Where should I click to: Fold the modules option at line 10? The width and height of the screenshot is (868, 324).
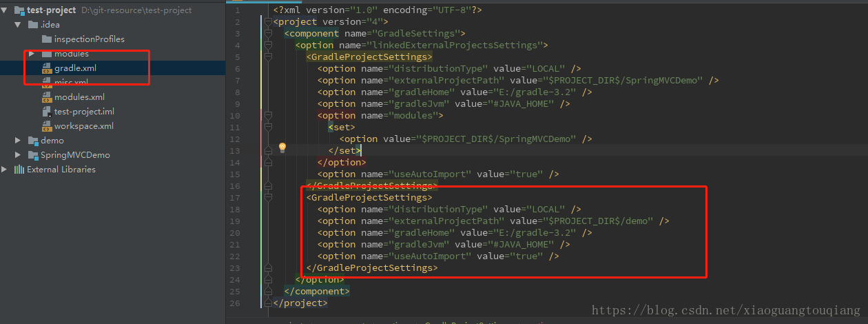[268, 116]
